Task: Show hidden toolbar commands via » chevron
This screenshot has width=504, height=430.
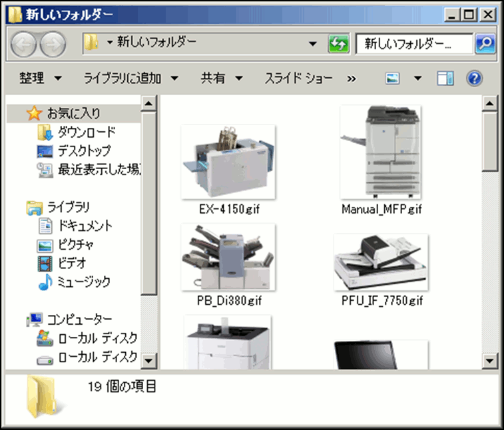Action: click(352, 79)
